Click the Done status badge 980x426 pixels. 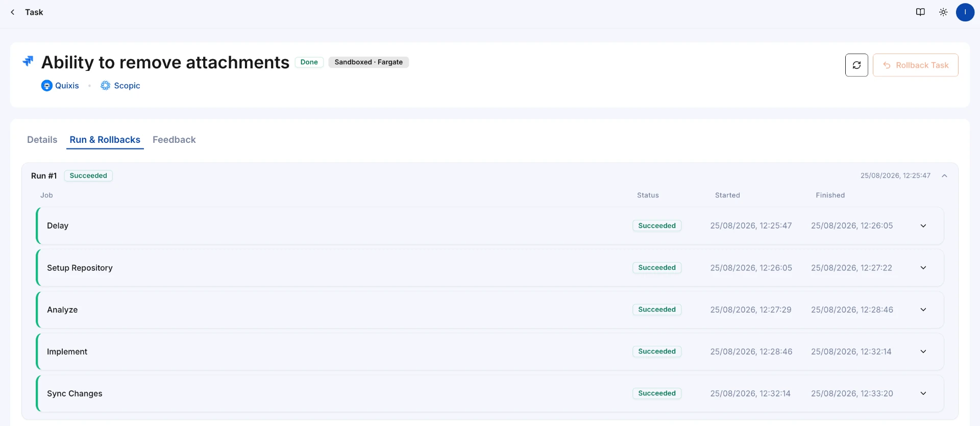(309, 62)
